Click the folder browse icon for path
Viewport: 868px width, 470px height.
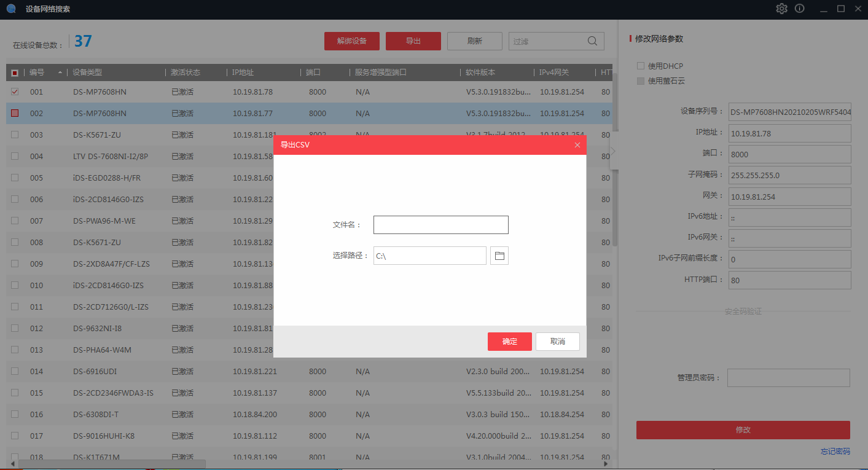pos(499,256)
